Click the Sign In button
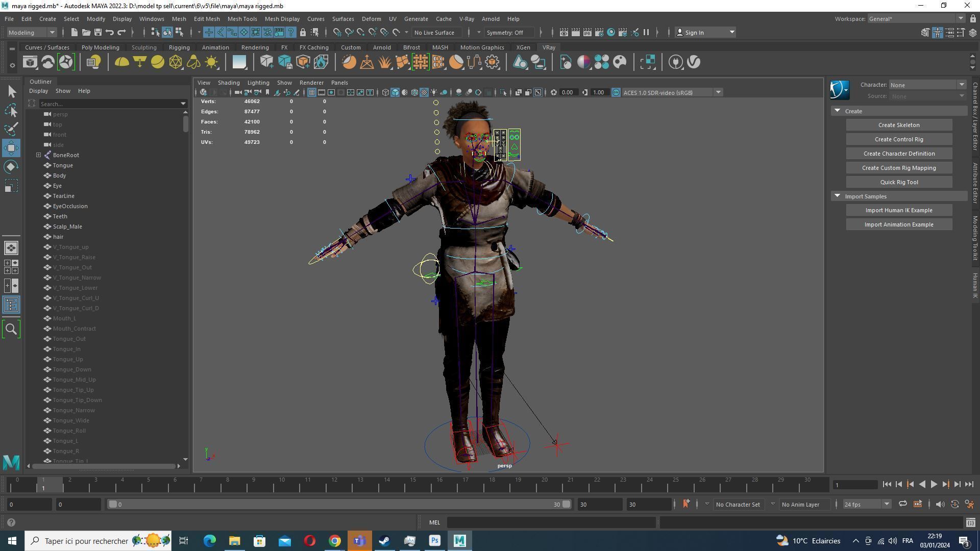Image resolution: width=980 pixels, height=551 pixels. pyautogui.click(x=705, y=33)
